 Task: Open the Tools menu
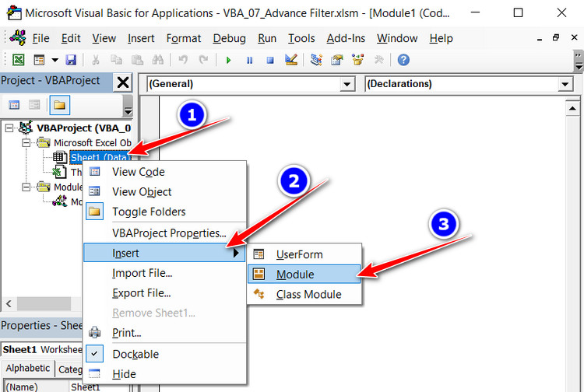click(301, 38)
